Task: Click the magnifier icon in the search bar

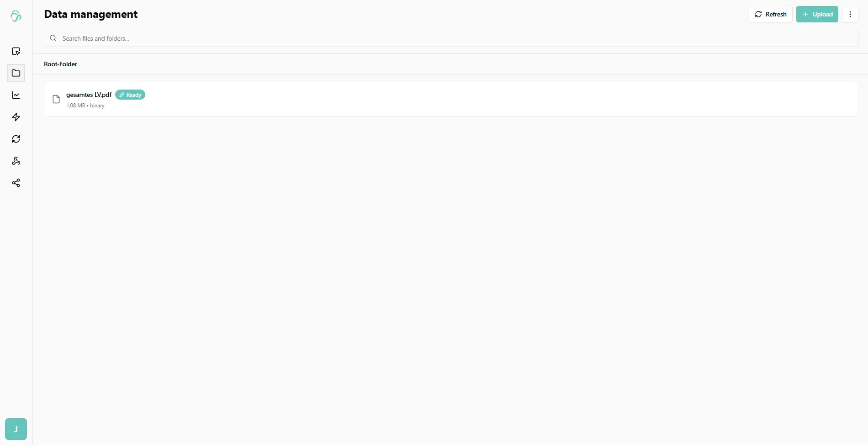Action: click(53, 38)
